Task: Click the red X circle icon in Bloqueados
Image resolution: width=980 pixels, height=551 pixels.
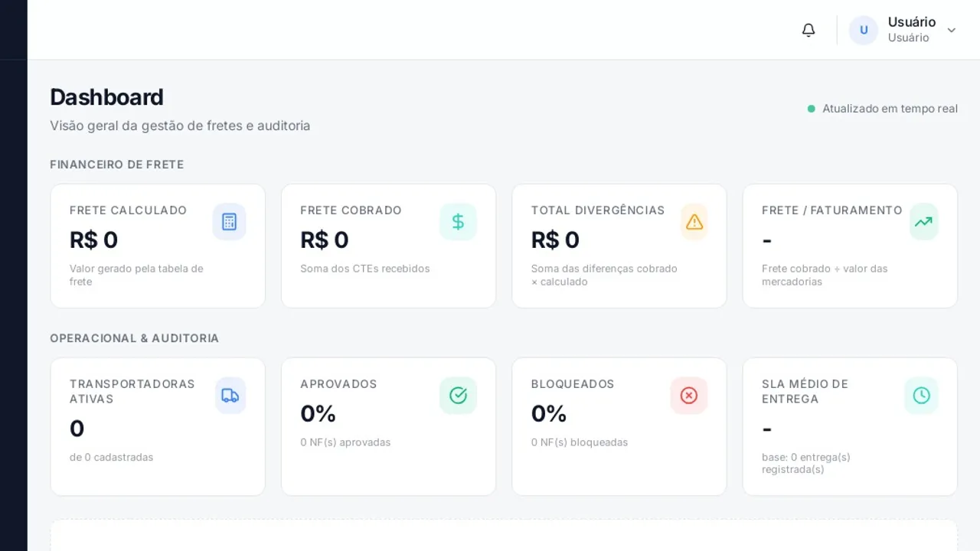Action: [689, 396]
